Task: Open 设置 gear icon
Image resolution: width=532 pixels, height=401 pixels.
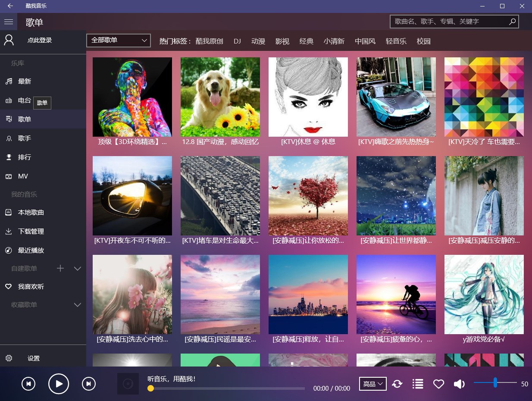Action: [x=9, y=358]
